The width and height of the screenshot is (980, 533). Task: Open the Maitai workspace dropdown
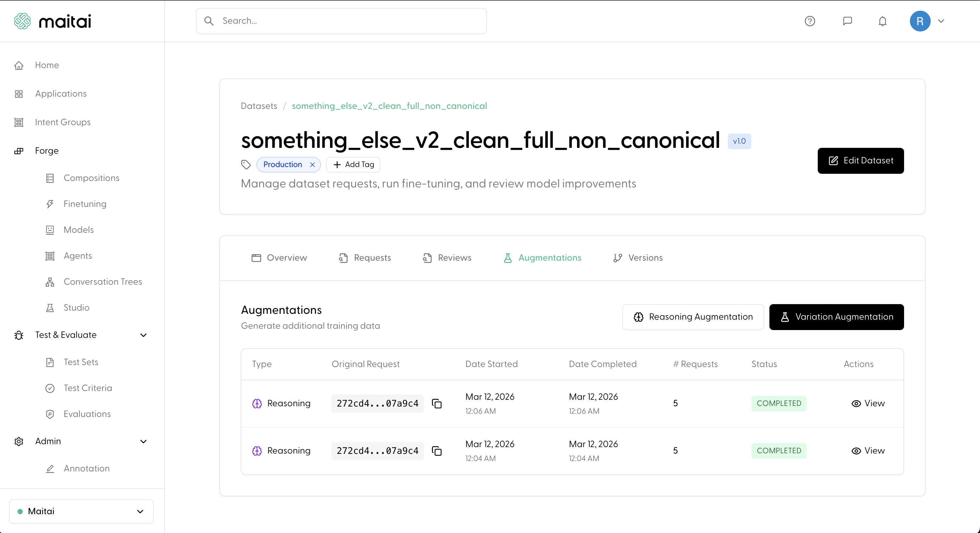(x=81, y=511)
